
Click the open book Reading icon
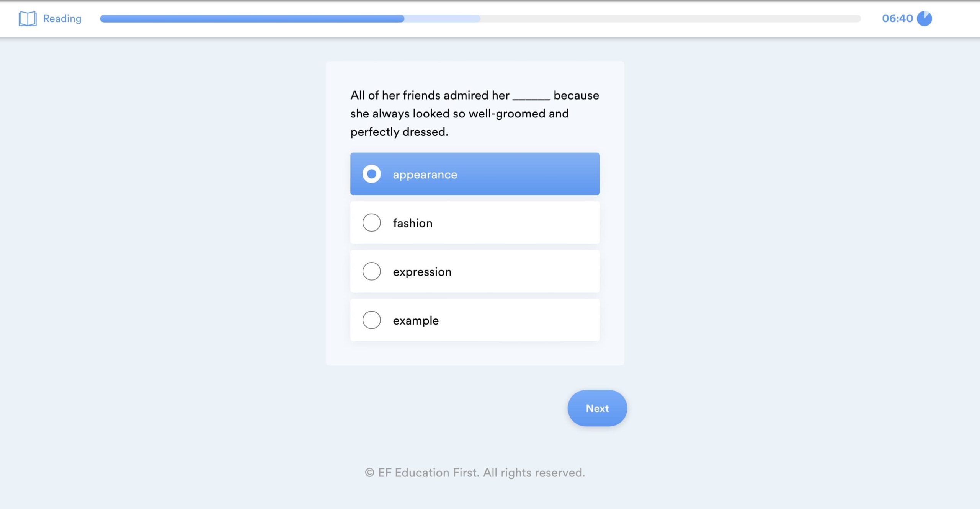click(x=28, y=18)
